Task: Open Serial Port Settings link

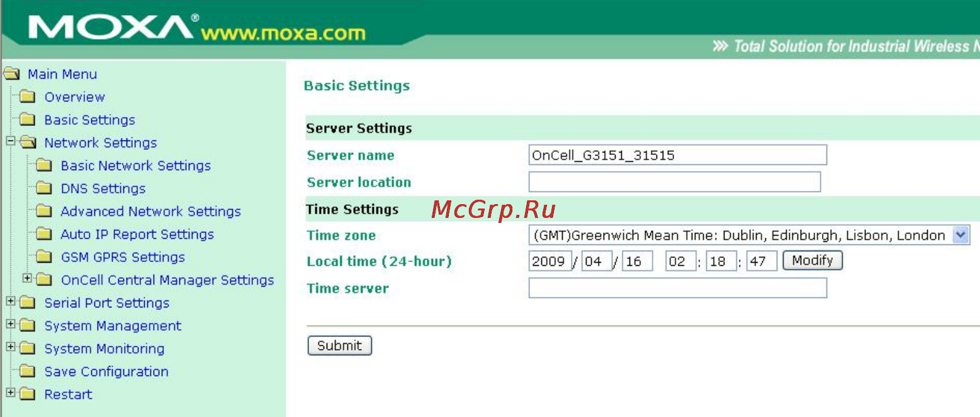Action: [x=107, y=303]
